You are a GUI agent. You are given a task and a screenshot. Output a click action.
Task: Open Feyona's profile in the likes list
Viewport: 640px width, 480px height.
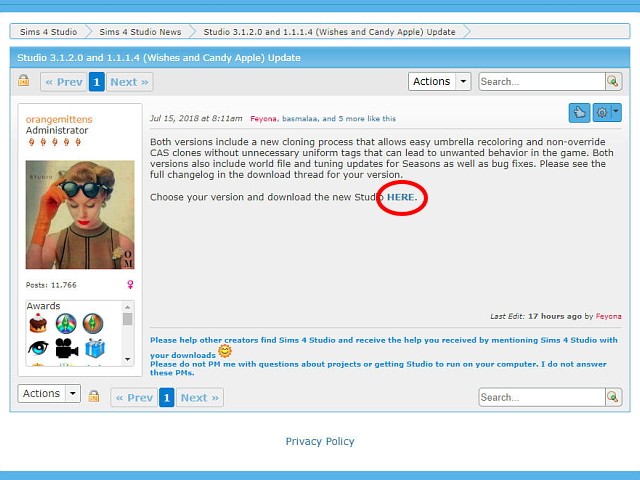click(263, 119)
